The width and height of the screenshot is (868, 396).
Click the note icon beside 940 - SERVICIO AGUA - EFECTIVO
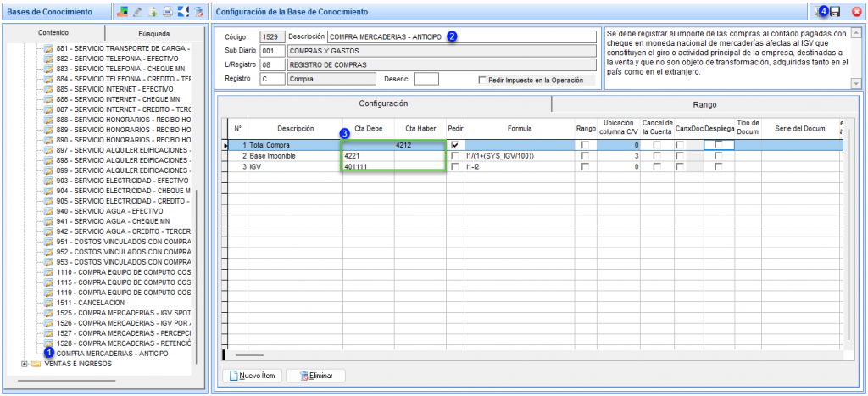click(x=48, y=211)
